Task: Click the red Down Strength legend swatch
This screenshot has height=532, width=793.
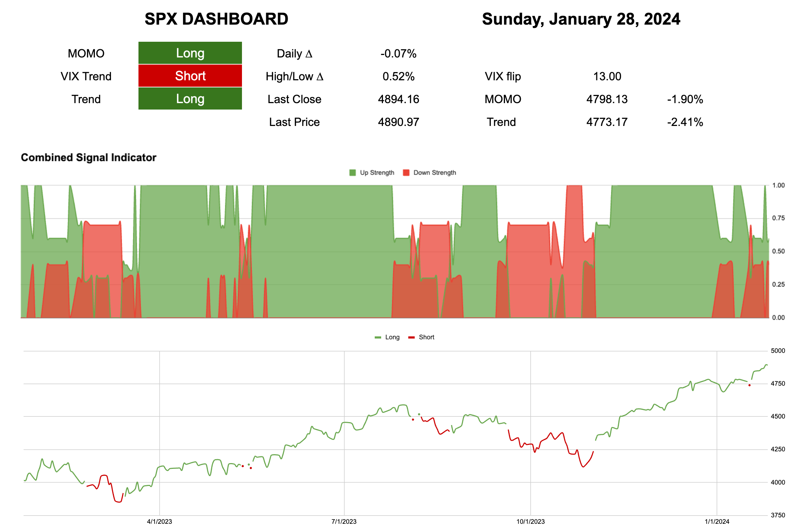Action: coord(406,173)
